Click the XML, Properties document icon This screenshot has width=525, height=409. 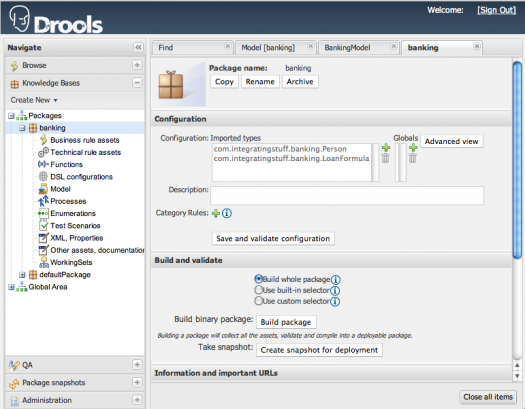click(x=44, y=238)
